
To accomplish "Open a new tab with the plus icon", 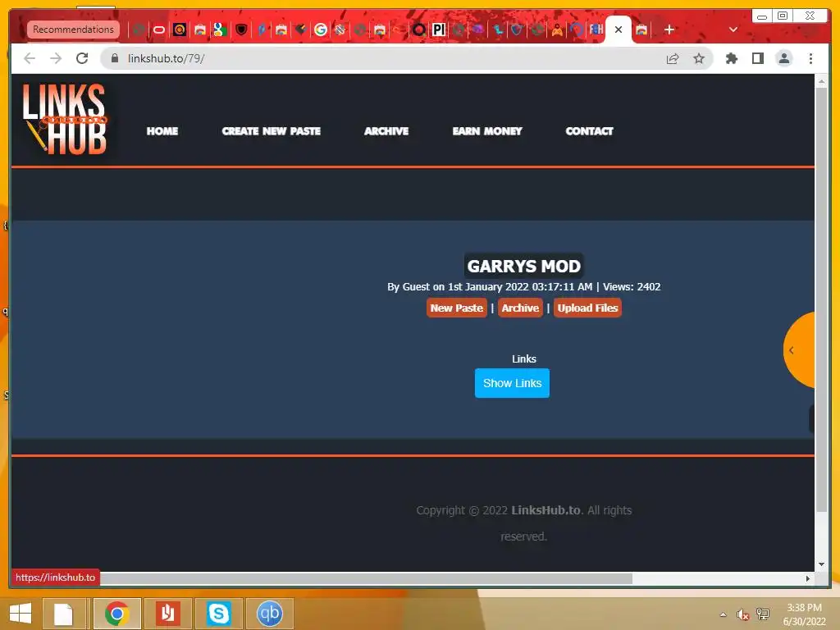I will (x=669, y=30).
